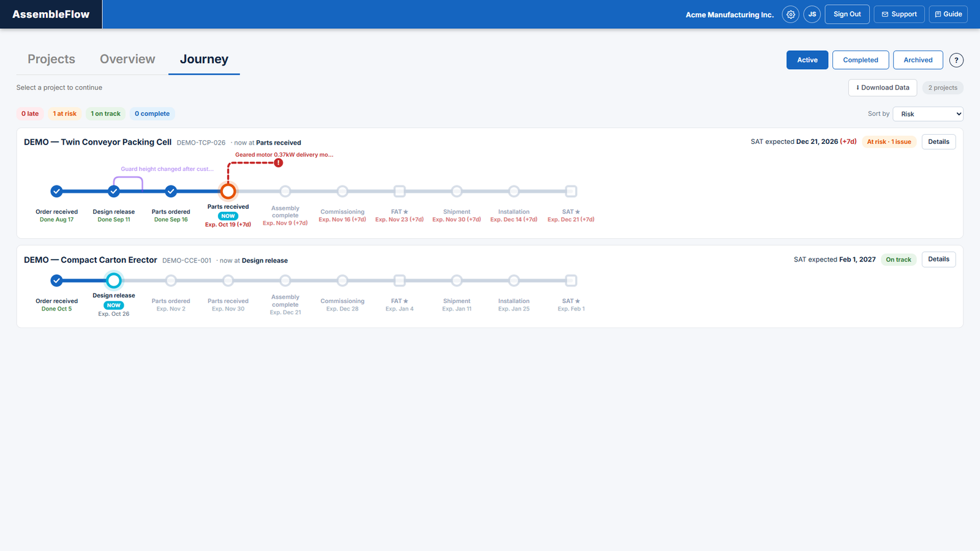
Task: Open the help question mark icon
Action: [956, 60]
